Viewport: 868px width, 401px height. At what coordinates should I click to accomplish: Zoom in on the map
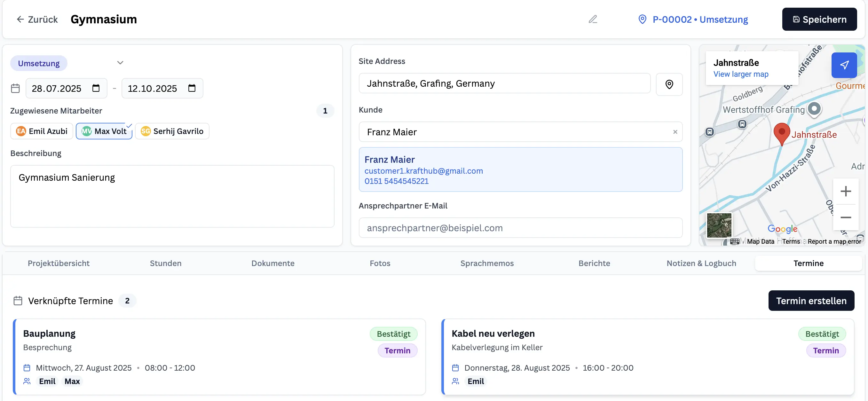click(845, 192)
